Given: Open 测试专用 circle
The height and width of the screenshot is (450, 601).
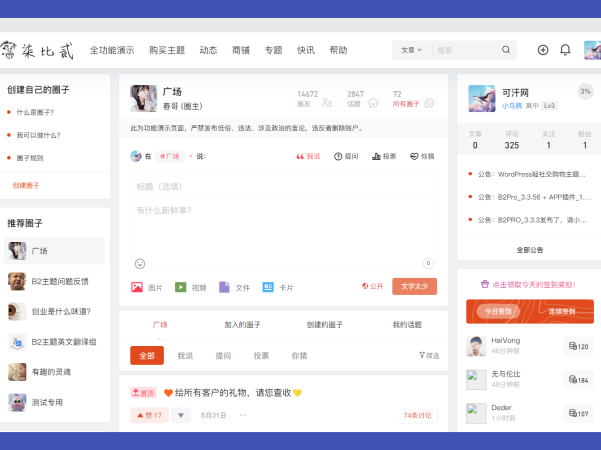Looking at the screenshot, I should tap(54, 402).
